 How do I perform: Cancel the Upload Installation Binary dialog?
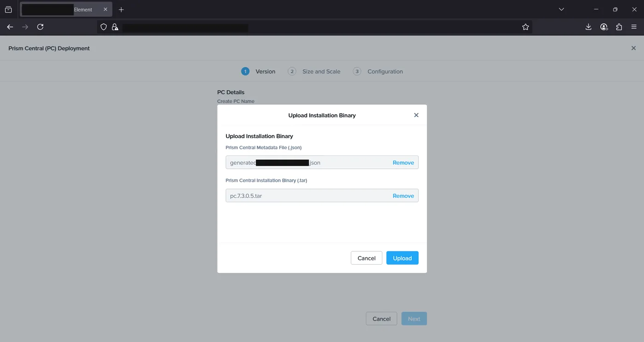pos(367,258)
